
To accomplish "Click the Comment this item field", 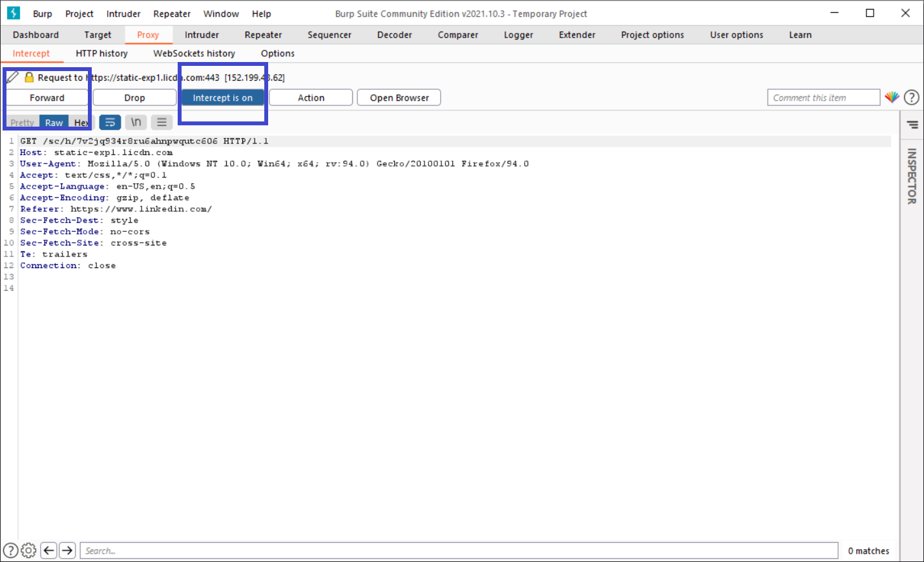I will click(x=824, y=98).
